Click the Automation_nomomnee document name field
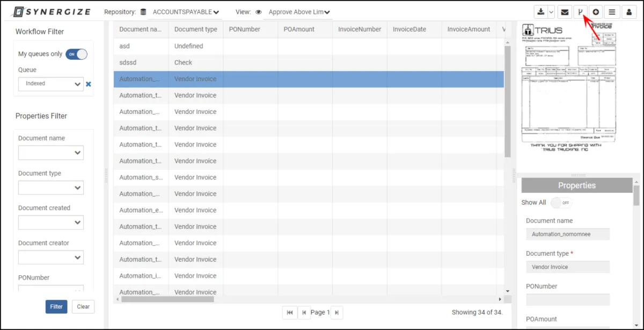 [568, 234]
